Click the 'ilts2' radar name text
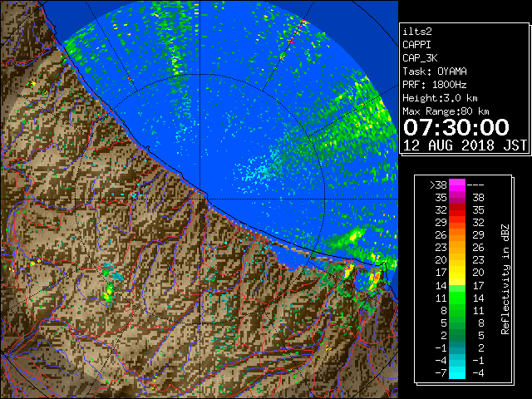The height and width of the screenshot is (399, 532). [417, 32]
